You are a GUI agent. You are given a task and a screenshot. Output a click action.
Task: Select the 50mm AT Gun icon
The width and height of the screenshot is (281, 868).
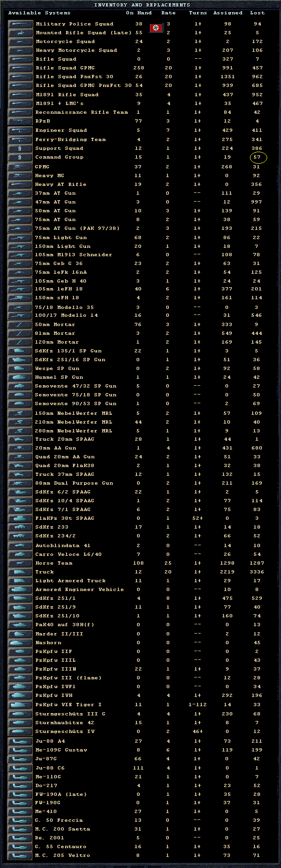click(20, 210)
